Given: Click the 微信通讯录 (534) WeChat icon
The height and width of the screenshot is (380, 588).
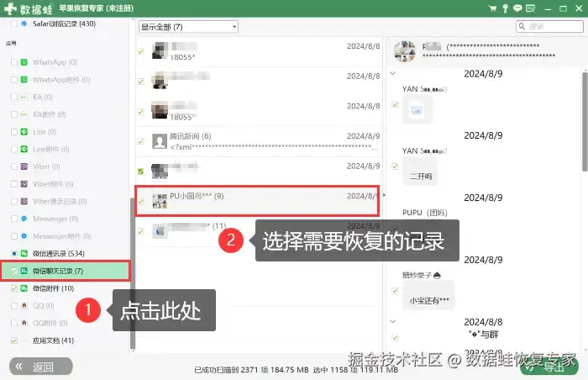Looking at the screenshot, I should click(24, 253).
